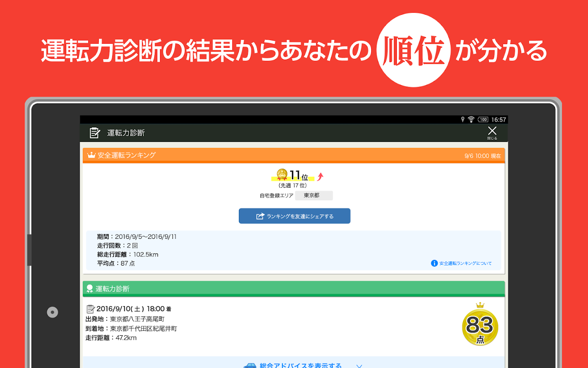Tap the green 運転力診断 section header
The width and height of the screenshot is (588, 368).
(x=294, y=289)
